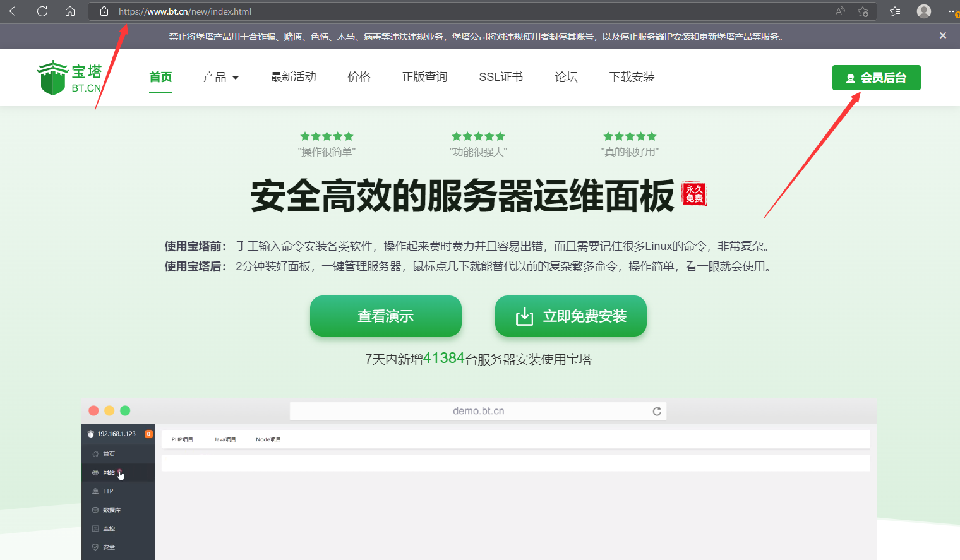
Task: Click the "功能很强大" review text
Action: coord(478,152)
